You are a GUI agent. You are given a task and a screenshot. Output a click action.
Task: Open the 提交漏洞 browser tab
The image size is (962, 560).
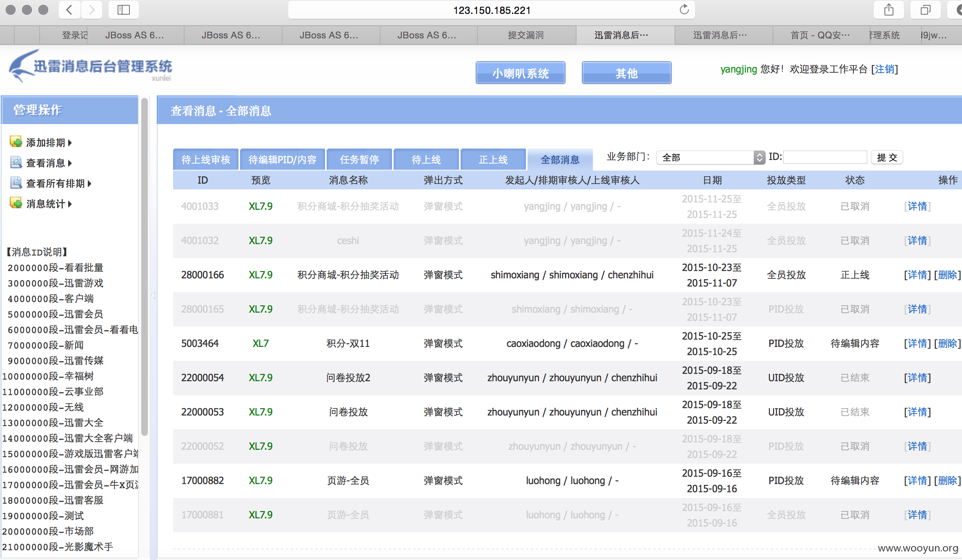coord(526,35)
